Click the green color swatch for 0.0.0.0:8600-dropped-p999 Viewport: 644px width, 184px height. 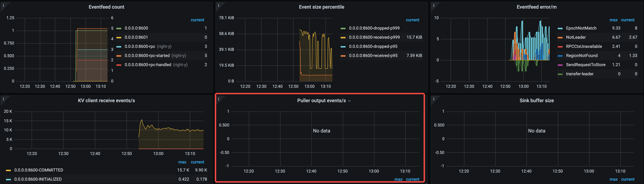click(343, 28)
